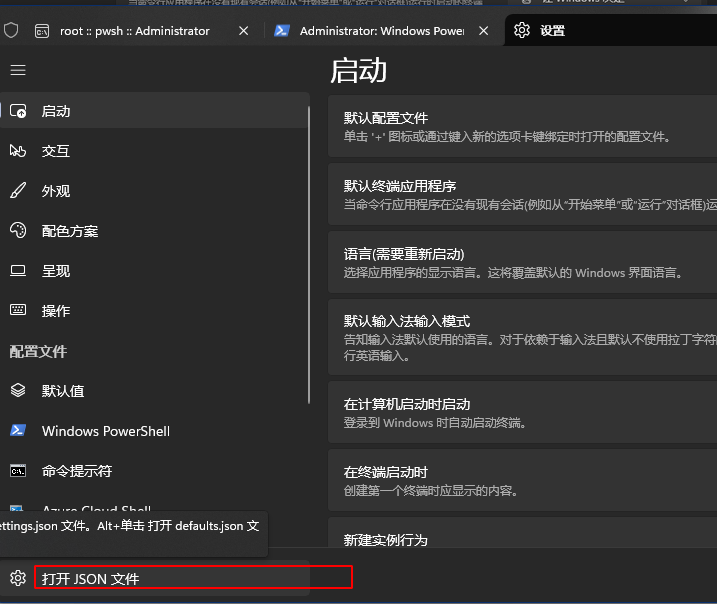This screenshot has height=604, width=717.
Task: Click the 配色方案 palette icon
Action: coord(18,231)
